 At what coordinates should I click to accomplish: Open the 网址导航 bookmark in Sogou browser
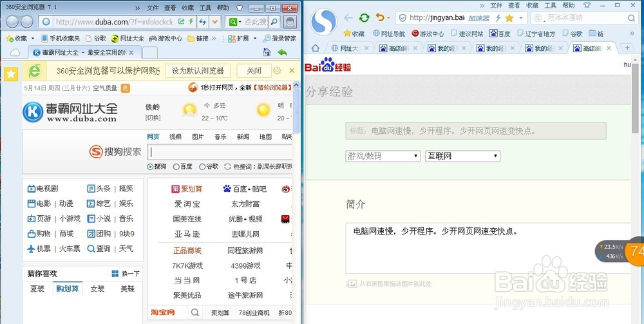pyautogui.click(x=388, y=33)
